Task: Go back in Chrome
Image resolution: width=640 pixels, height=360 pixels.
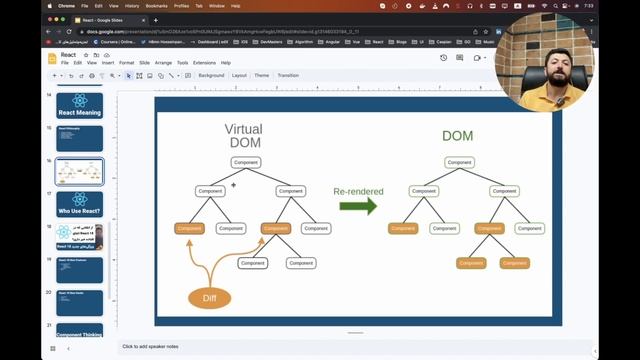Action: click(x=49, y=31)
